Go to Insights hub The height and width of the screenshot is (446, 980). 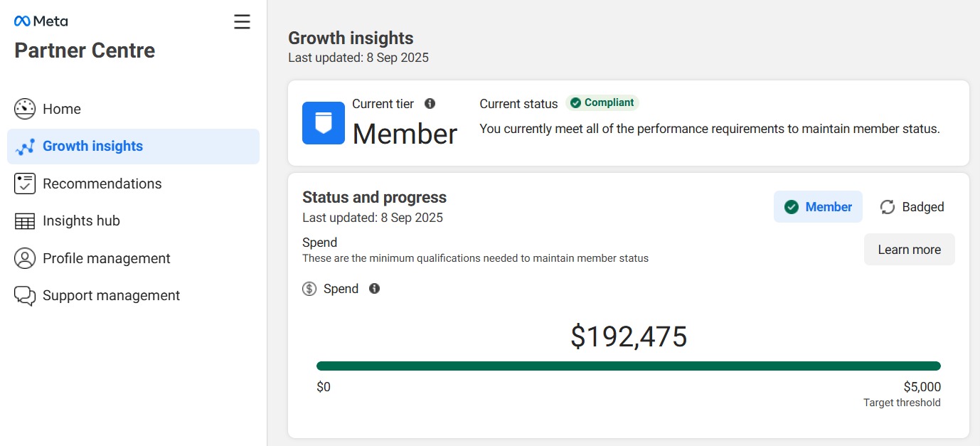(81, 221)
